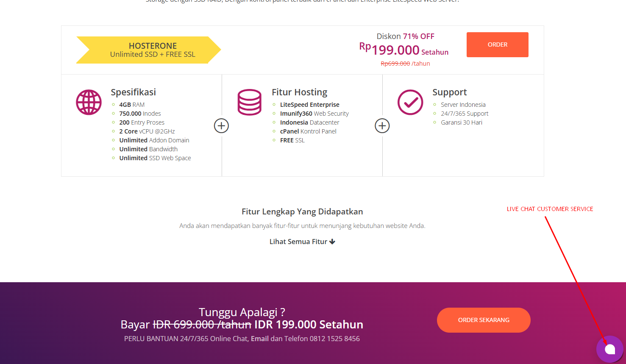Click the globe icon beside Spesifikasi
Screen dimensions: 626x364
pyautogui.click(x=89, y=102)
